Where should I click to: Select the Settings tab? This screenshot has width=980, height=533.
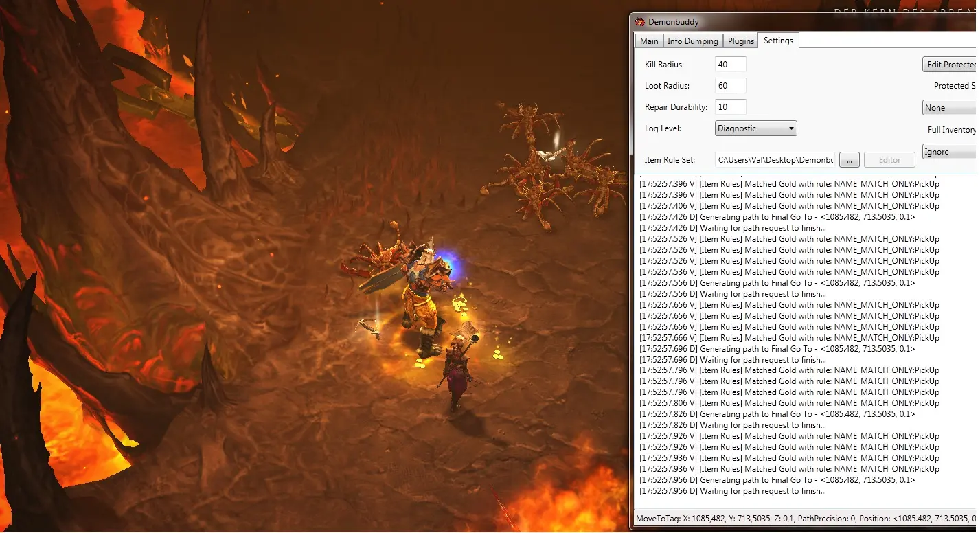[778, 41]
